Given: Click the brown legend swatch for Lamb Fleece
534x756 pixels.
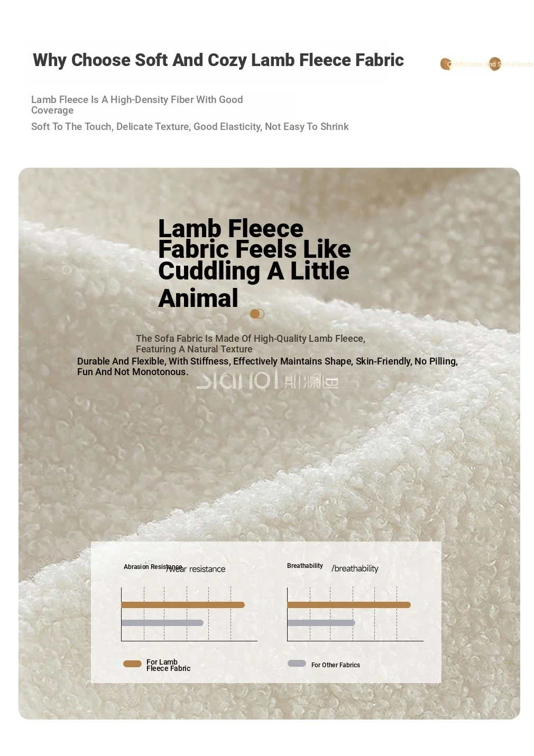Looking at the screenshot, I should point(132,664).
